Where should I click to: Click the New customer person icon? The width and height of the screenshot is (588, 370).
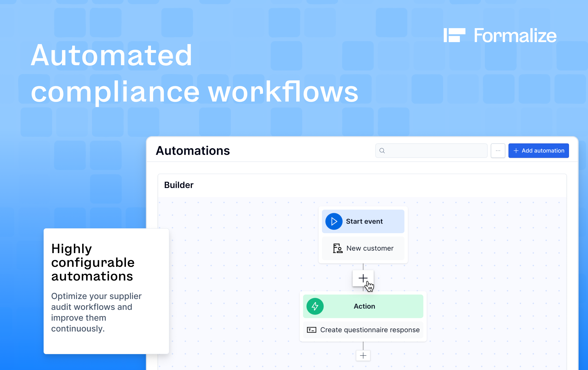coord(338,248)
